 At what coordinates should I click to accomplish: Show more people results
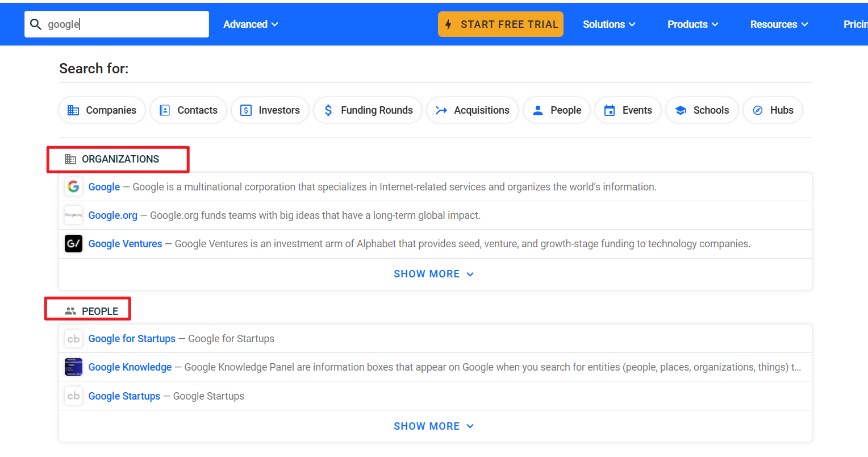[x=435, y=426]
